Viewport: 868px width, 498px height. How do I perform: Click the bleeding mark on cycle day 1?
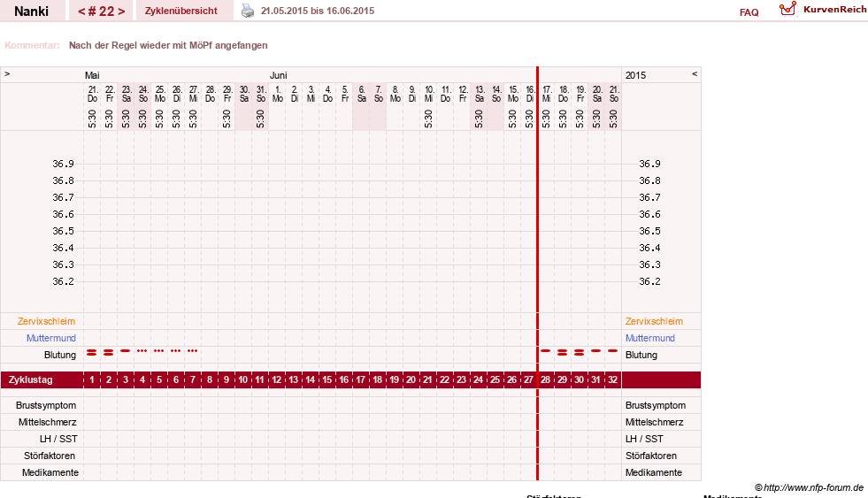point(92,352)
